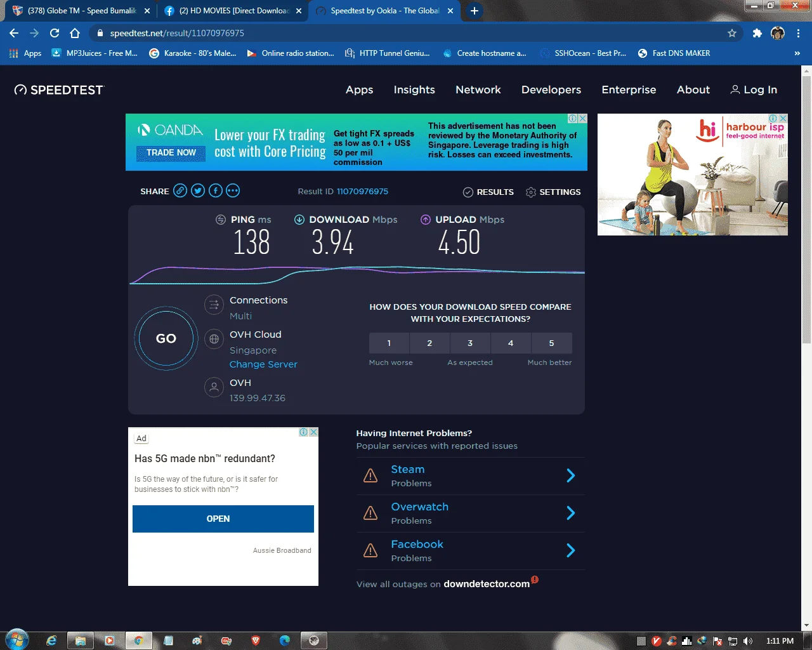The width and height of the screenshot is (812, 650).
Task: Copy the result link via share link icon
Action: (x=180, y=190)
